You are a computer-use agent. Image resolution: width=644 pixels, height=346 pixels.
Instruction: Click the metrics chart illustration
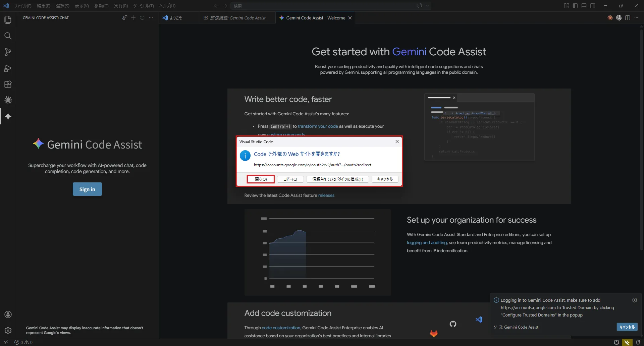(x=318, y=252)
